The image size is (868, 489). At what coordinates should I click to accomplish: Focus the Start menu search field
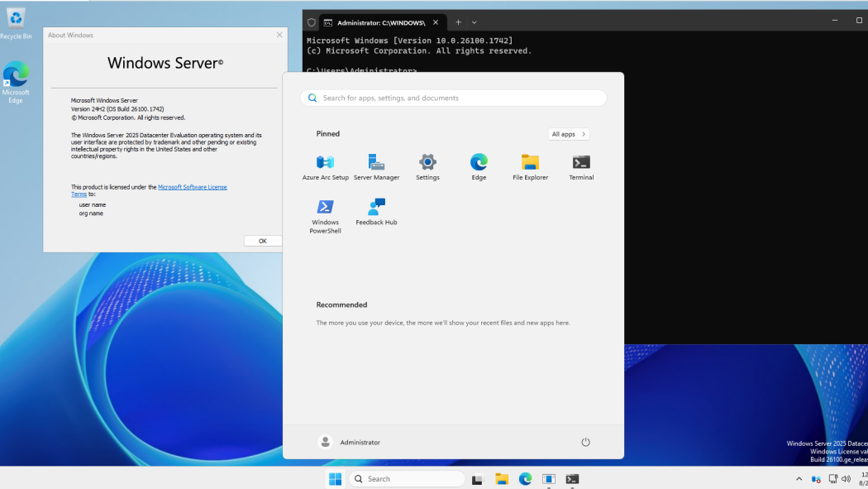click(453, 98)
